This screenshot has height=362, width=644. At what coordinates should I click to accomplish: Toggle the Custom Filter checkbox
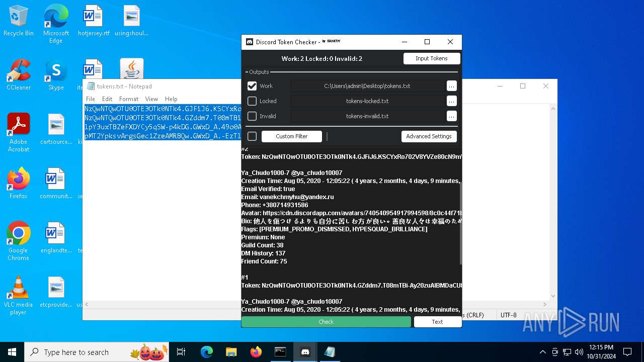252,136
